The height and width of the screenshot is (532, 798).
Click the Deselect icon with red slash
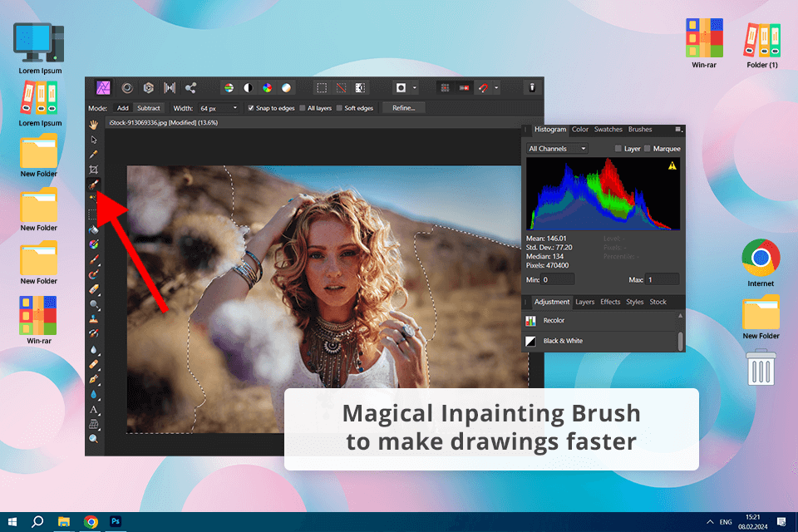341,88
